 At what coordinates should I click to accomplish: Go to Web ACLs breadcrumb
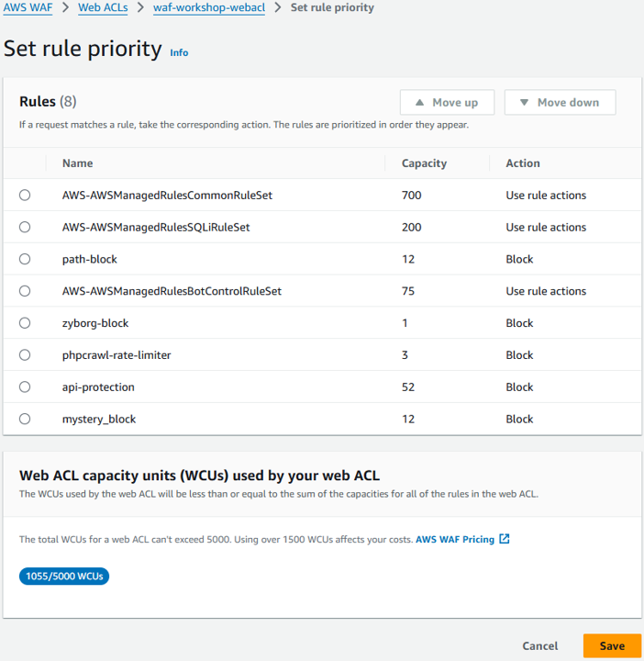[x=102, y=7]
